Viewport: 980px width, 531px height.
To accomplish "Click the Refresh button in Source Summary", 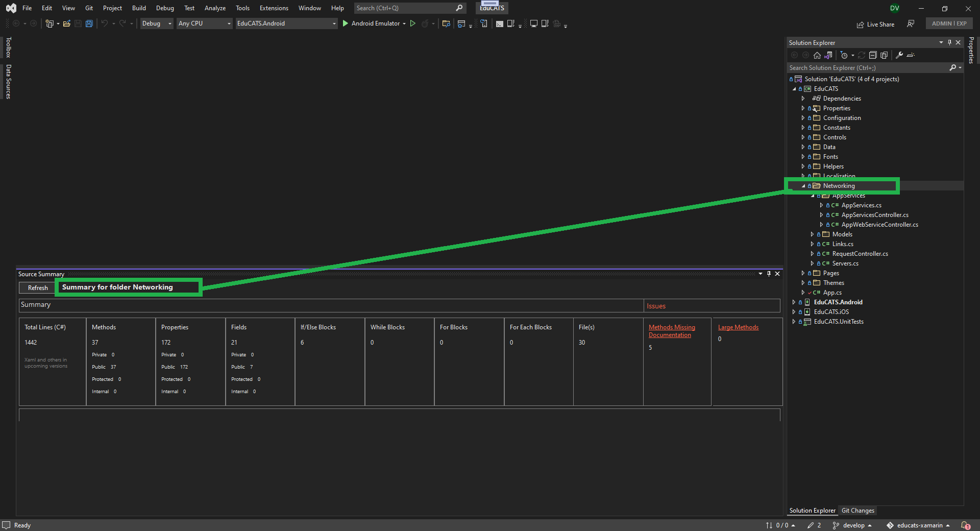I will (38, 288).
